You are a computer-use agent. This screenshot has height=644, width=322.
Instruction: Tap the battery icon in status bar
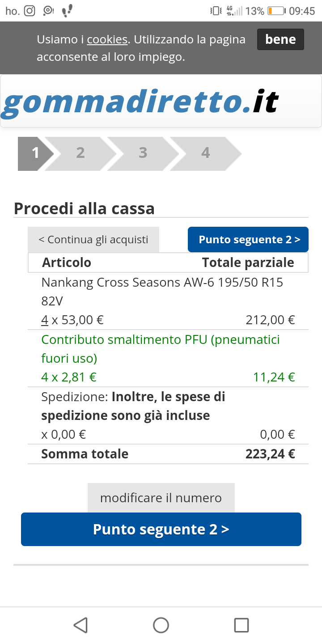click(x=276, y=11)
